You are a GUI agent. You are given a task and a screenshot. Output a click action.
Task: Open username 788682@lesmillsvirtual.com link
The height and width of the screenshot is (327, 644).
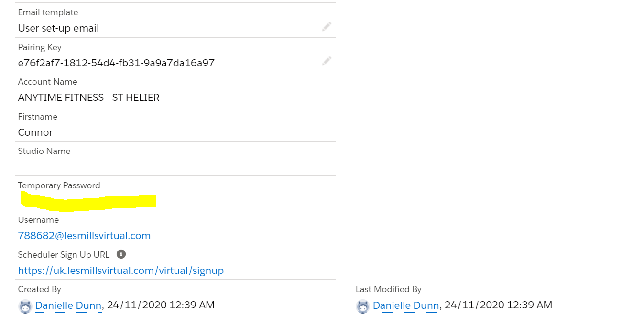coord(84,236)
